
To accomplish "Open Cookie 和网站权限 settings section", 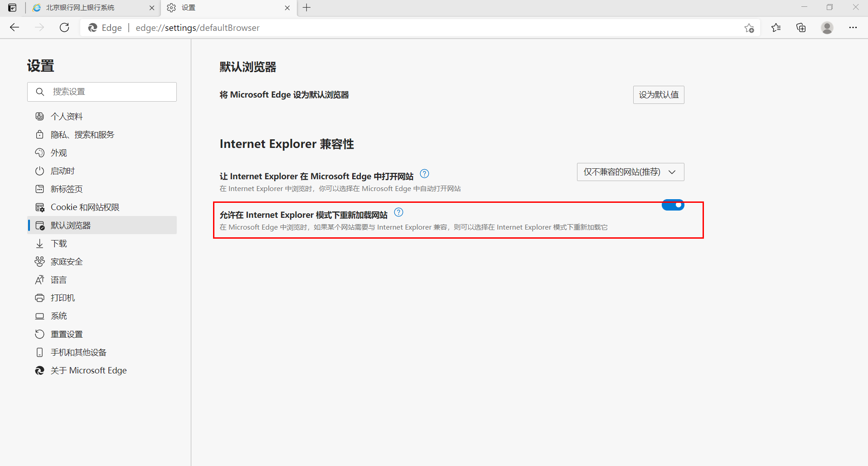I will click(x=102, y=207).
